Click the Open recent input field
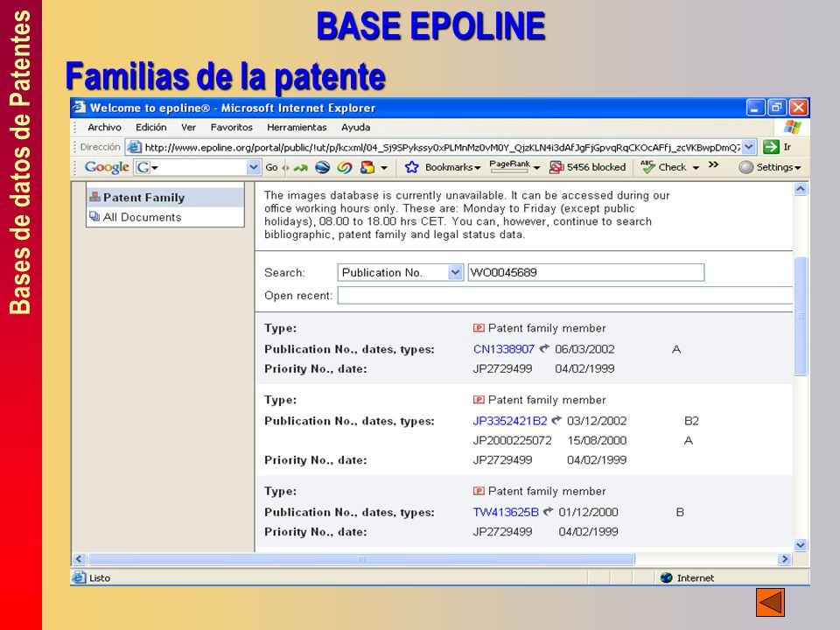 pyautogui.click(x=564, y=295)
